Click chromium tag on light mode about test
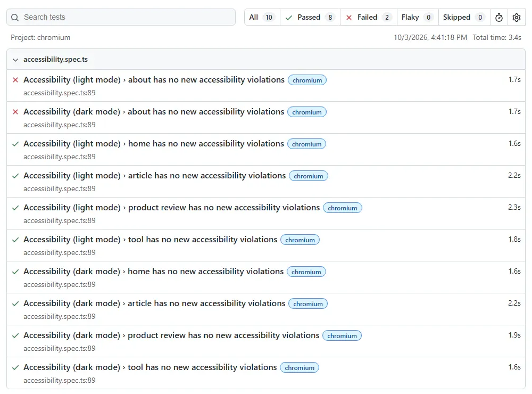 307,80
